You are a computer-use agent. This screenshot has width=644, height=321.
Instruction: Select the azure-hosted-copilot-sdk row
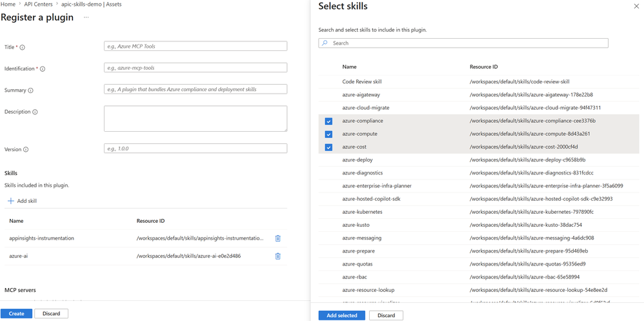[x=479, y=199]
